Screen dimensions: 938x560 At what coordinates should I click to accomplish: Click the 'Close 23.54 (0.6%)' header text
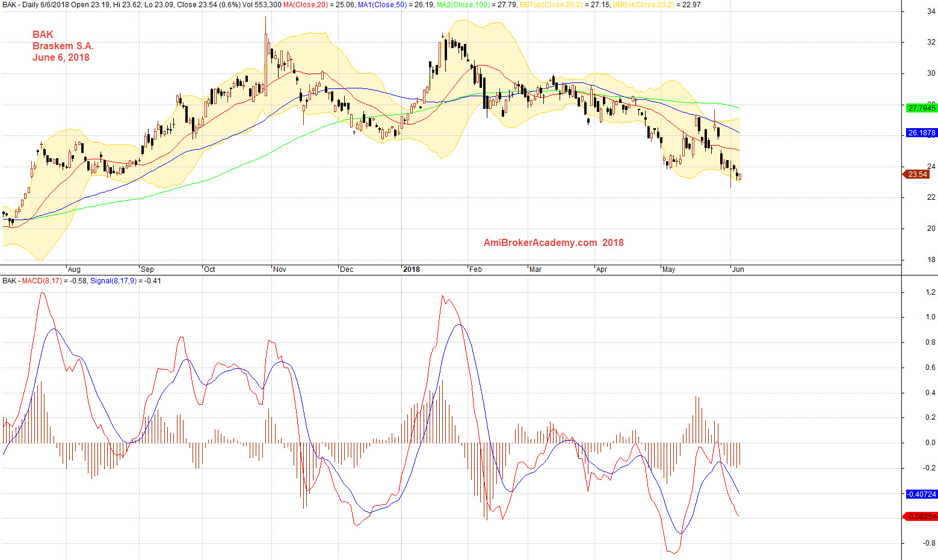pyautogui.click(x=208, y=5)
